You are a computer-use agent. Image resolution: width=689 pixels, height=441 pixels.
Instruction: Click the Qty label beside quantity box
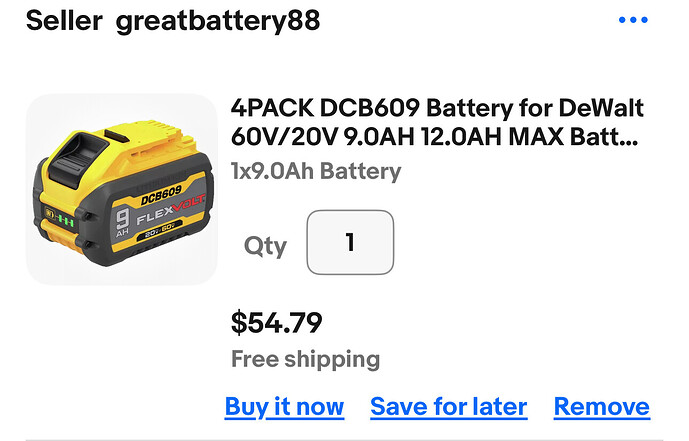(265, 246)
